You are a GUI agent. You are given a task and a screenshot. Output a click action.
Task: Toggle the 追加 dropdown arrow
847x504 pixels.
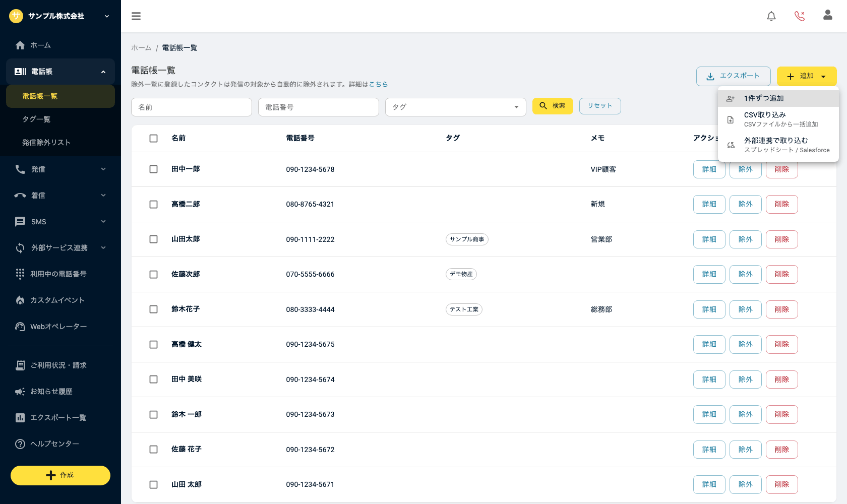click(823, 77)
